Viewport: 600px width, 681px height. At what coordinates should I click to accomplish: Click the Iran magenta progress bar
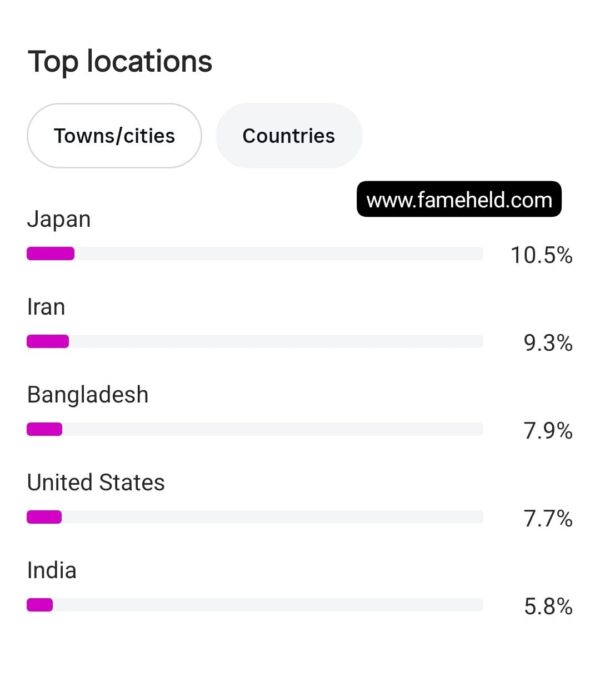tap(48, 341)
